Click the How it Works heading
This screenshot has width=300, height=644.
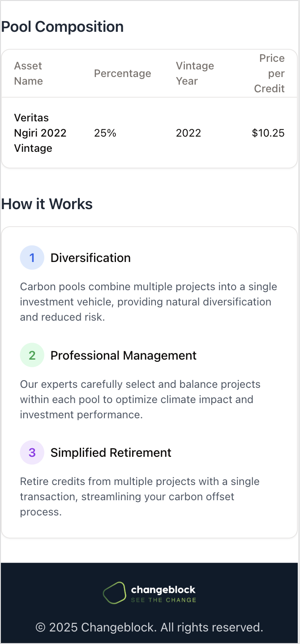pos(47,204)
